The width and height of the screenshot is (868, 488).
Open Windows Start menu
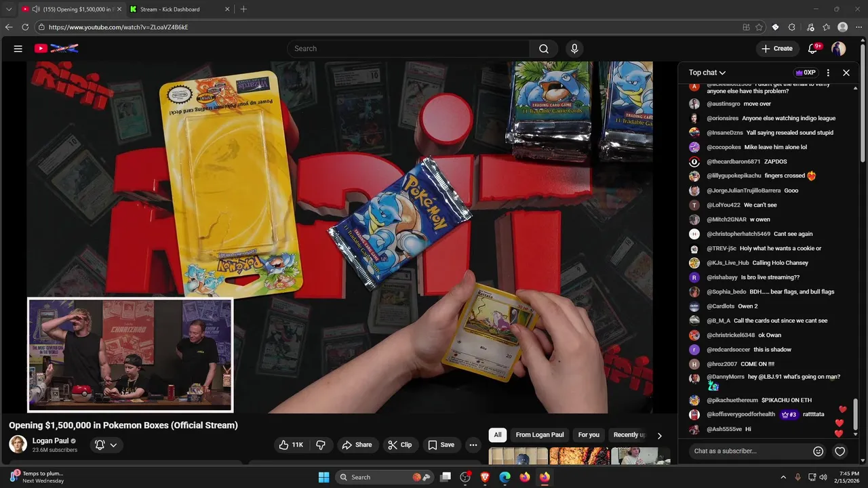(323, 477)
